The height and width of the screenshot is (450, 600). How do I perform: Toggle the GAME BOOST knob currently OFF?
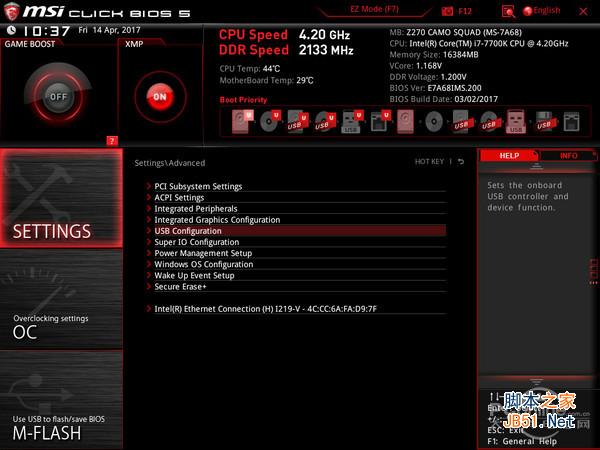58,96
